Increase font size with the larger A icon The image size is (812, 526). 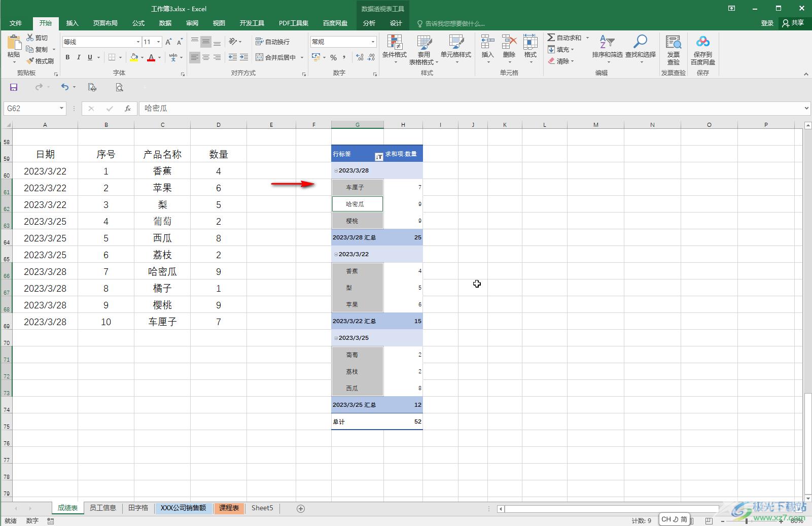[x=168, y=42]
